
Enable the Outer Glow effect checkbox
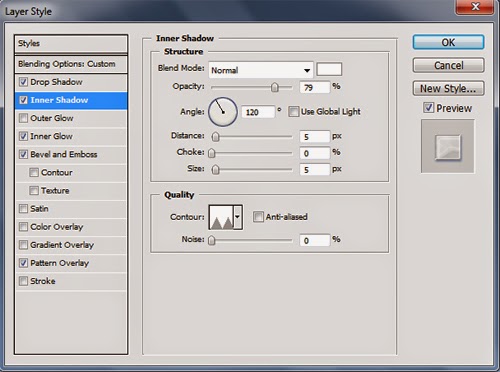pos(23,118)
